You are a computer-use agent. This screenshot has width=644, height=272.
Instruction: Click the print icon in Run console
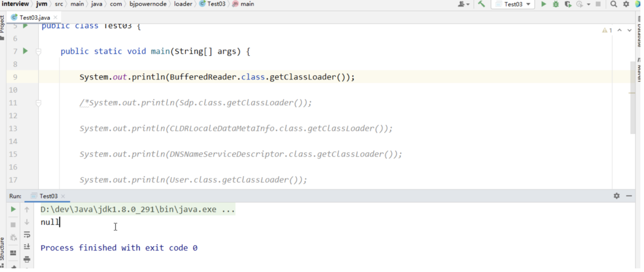click(x=27, y=259)
